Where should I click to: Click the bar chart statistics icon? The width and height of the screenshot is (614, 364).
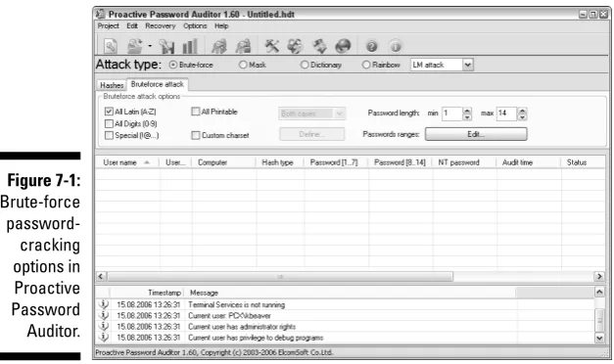190,46
